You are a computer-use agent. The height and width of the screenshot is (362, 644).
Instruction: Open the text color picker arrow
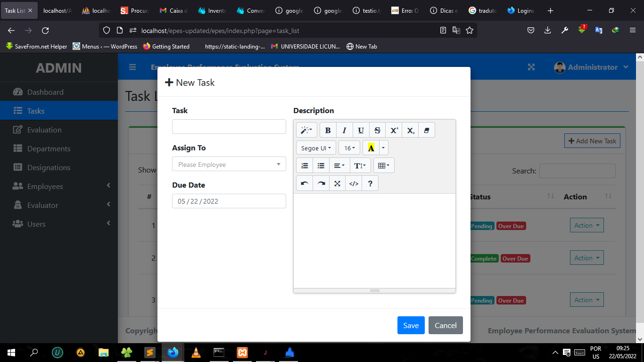[x=383, y=148]
